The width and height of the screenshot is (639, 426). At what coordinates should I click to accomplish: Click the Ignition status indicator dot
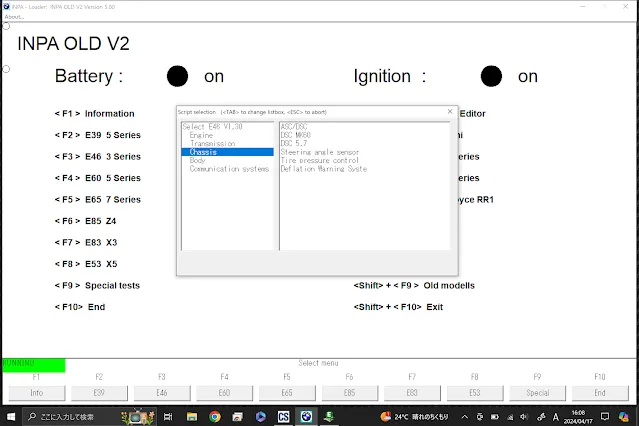pyautogui.click(x=491, y=76)
